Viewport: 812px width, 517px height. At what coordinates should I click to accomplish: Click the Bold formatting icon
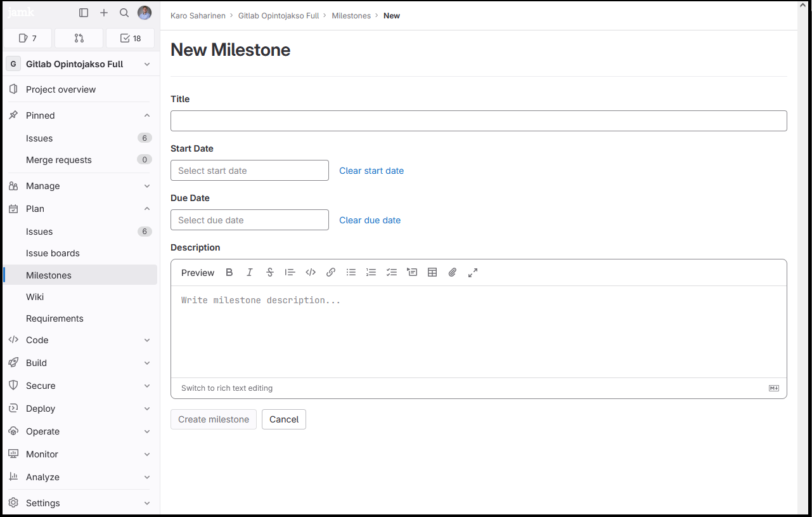pos(229,273)
